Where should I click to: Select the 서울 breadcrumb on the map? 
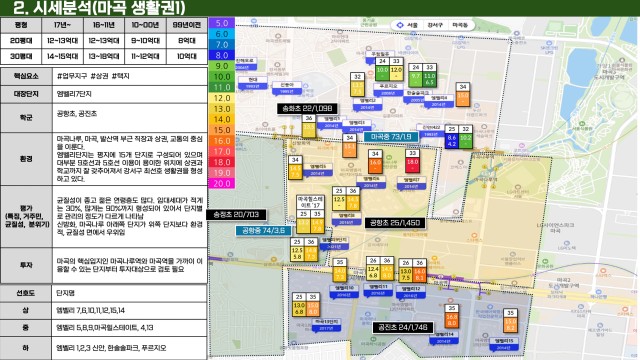[x=413, y=25]
